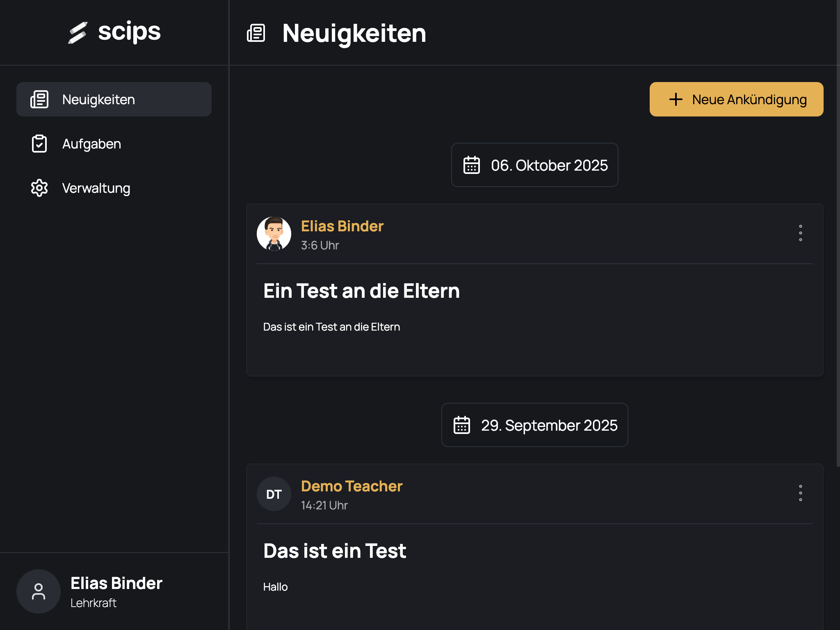Create a new post with Neue Ankündigung

coord(736,99)
